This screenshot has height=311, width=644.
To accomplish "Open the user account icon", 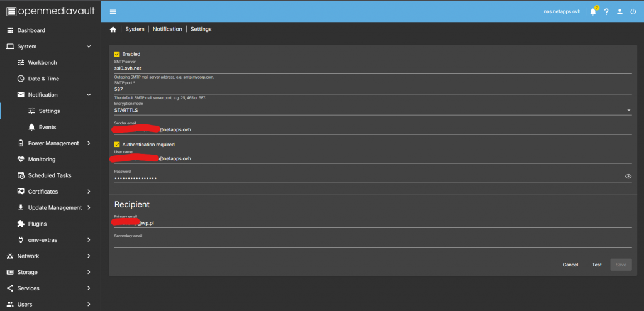I will click(x=619, y=11).
